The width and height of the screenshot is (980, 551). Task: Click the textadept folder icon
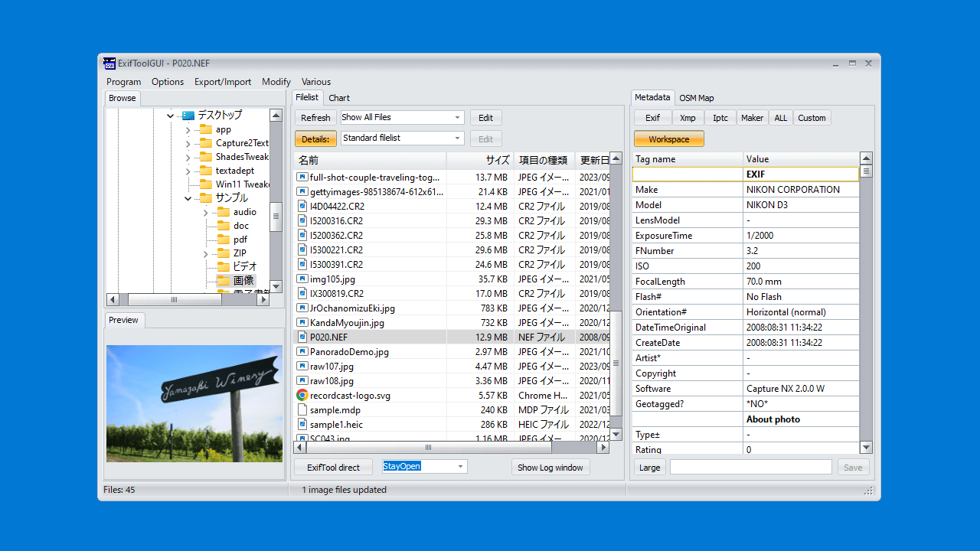point(205,171)
